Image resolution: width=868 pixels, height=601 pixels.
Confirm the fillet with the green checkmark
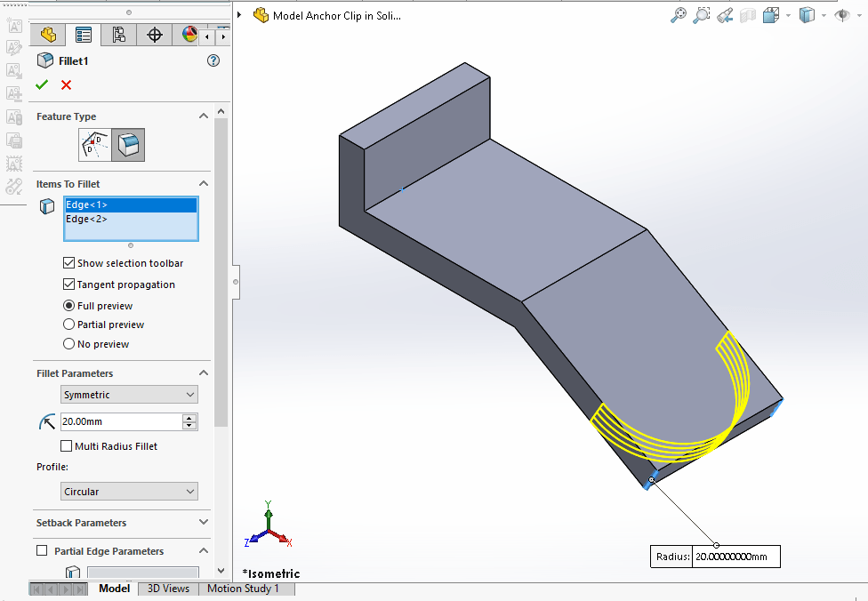[41, 84]
